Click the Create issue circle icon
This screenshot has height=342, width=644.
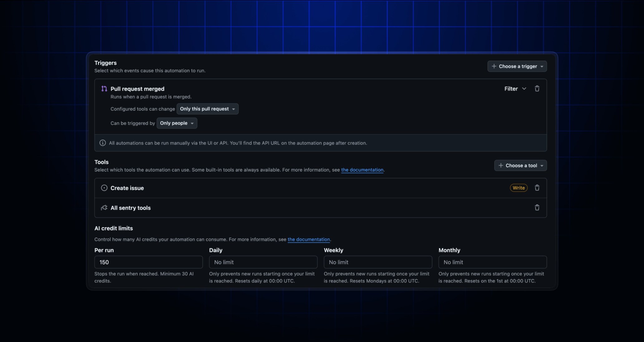pyautogui.click(x=104, y=188)
